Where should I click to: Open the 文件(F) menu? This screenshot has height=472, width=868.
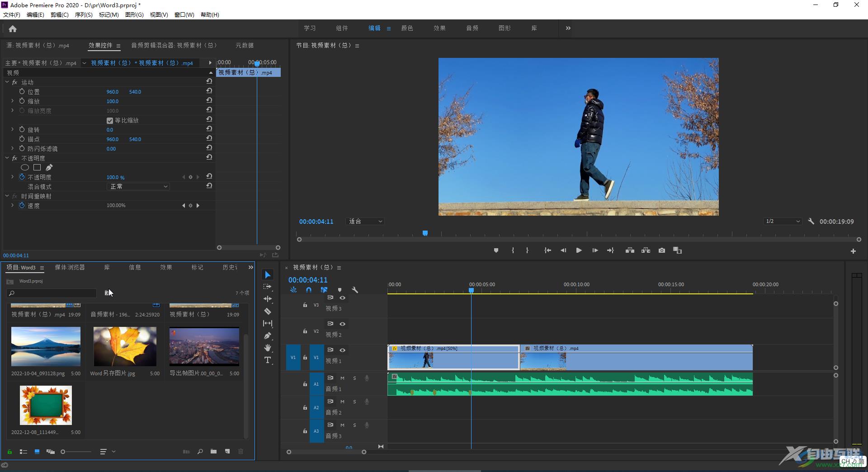(12, 14)
